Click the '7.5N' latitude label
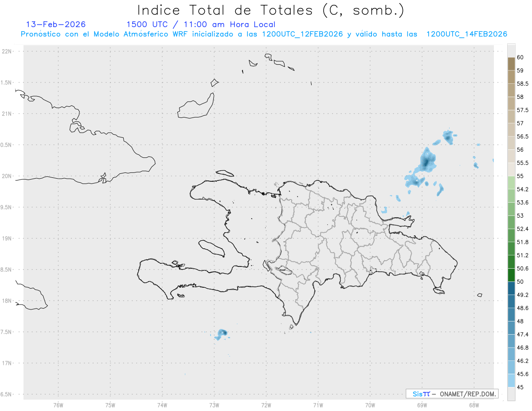The width and height of the screenshot is (532, 411). (x=6, y=332)
